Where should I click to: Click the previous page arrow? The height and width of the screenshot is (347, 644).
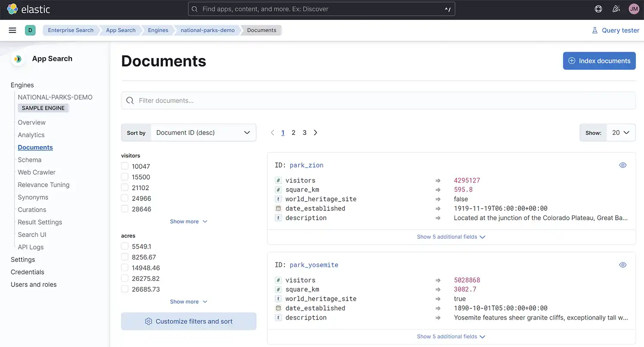pyautogui.click(x=272, y=133)
